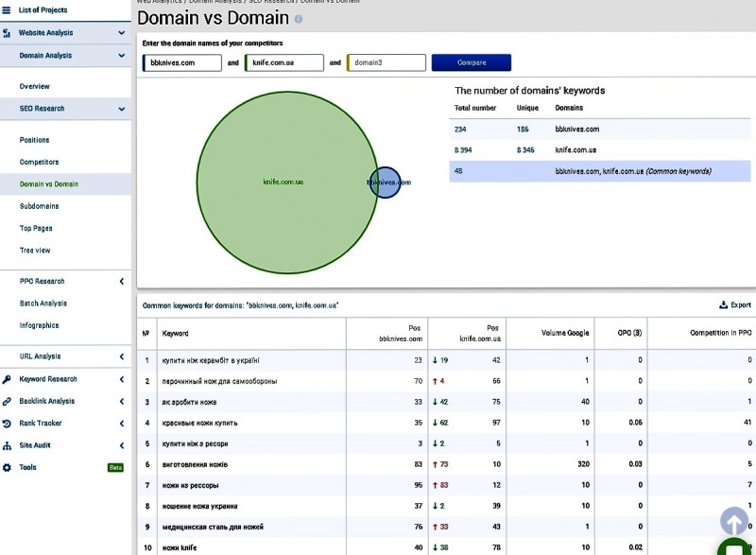The width and height of the screenshot is (756, 555).
Task: Sort by Competition in PPC column header
Action: pyautogui.click(x=721, y=333)
